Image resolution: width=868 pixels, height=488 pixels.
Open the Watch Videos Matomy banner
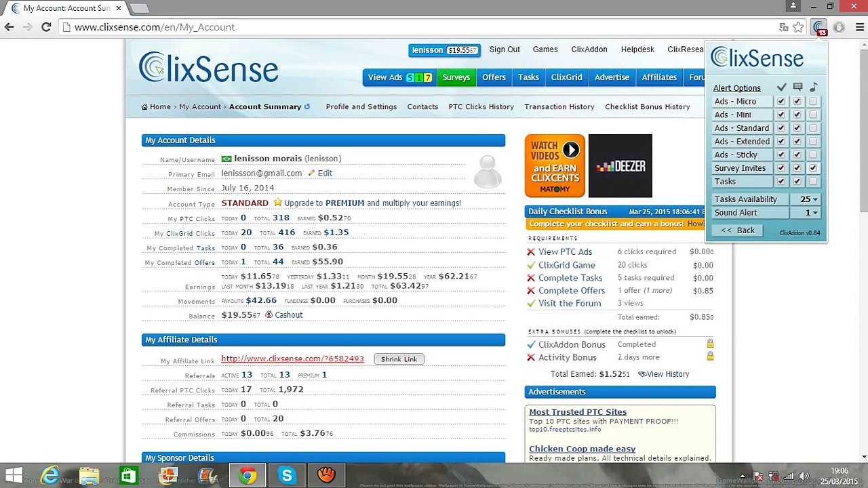[x=555, y=166]
